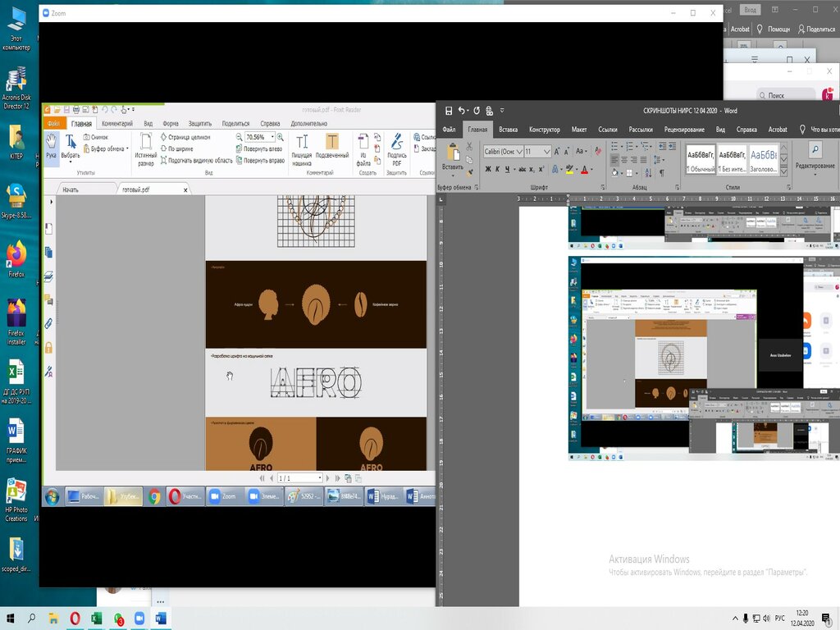Toggle center alignment in Word's paragraph group
This screenshot has width=840, height=630.
624,160
